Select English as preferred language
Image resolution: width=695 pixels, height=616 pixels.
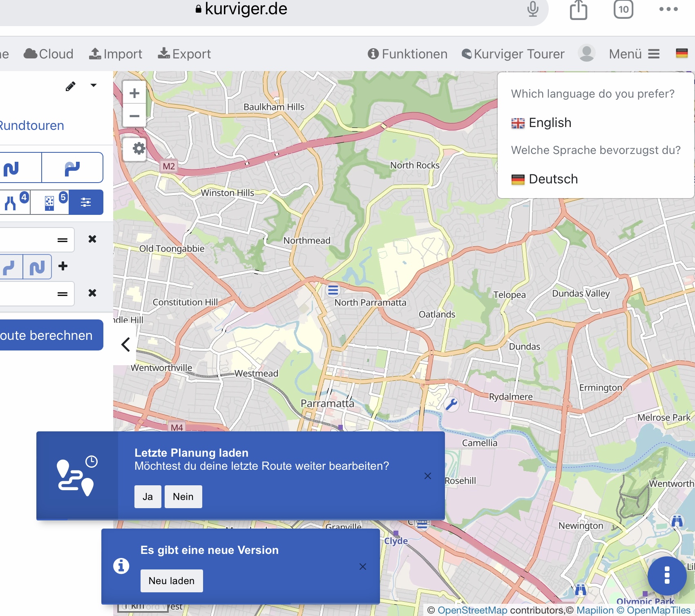click(x=550, y=123)
